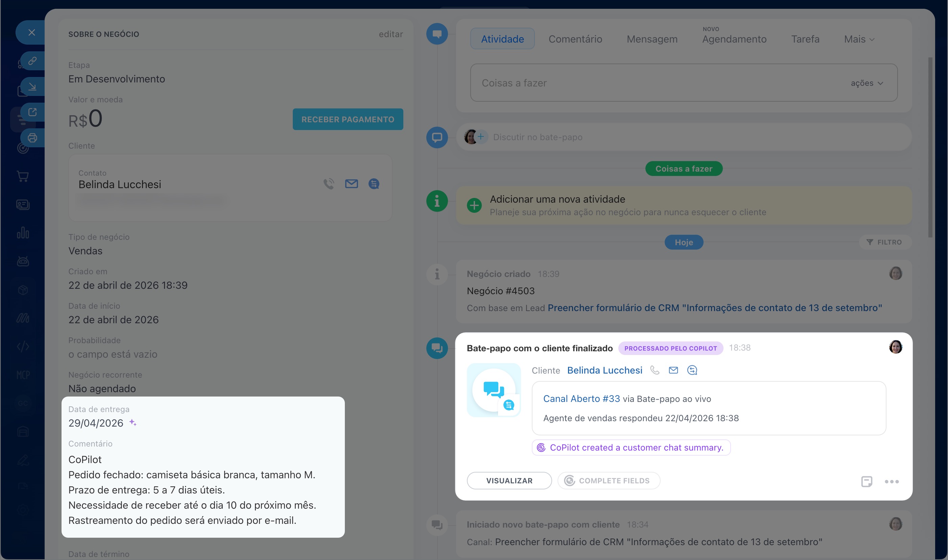
Task: Open deal in new window icon
Action: coord(32,112)
